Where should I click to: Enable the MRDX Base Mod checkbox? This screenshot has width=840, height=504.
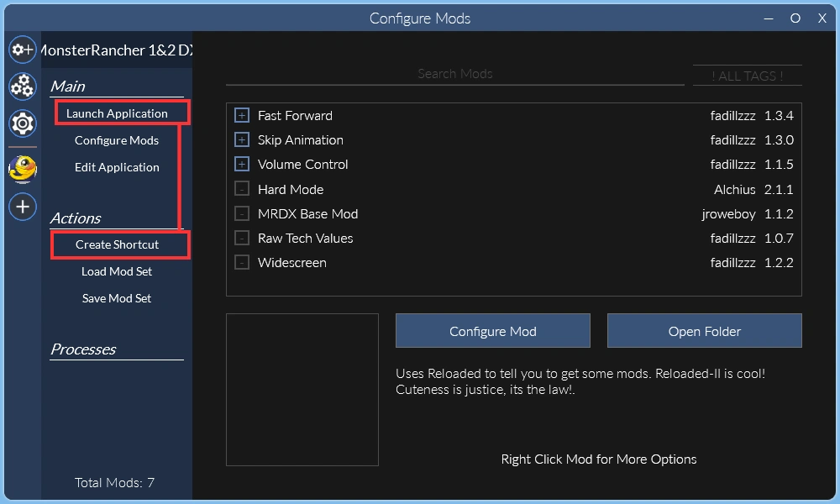(x=242, y=214)
